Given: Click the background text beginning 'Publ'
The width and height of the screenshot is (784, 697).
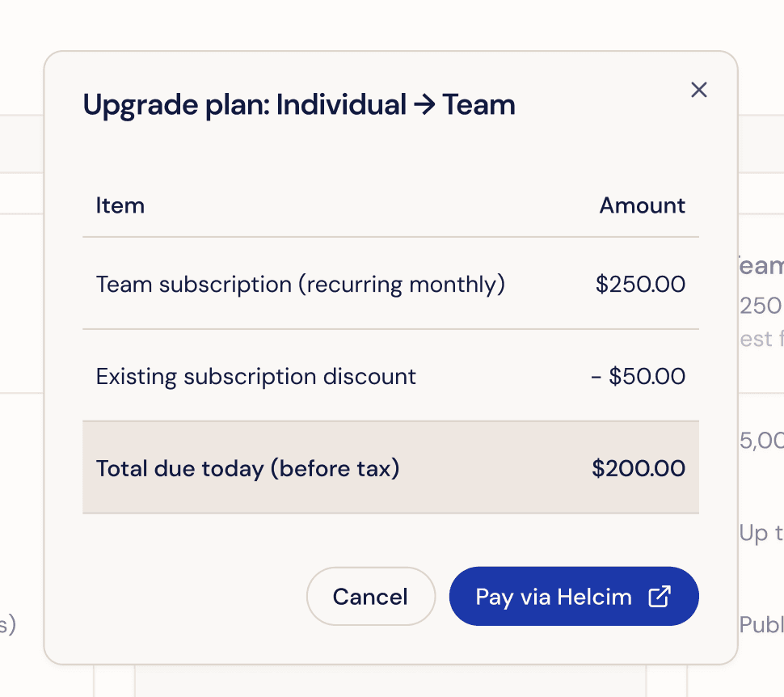Looking at the screenshot, I should pos(761,625).
